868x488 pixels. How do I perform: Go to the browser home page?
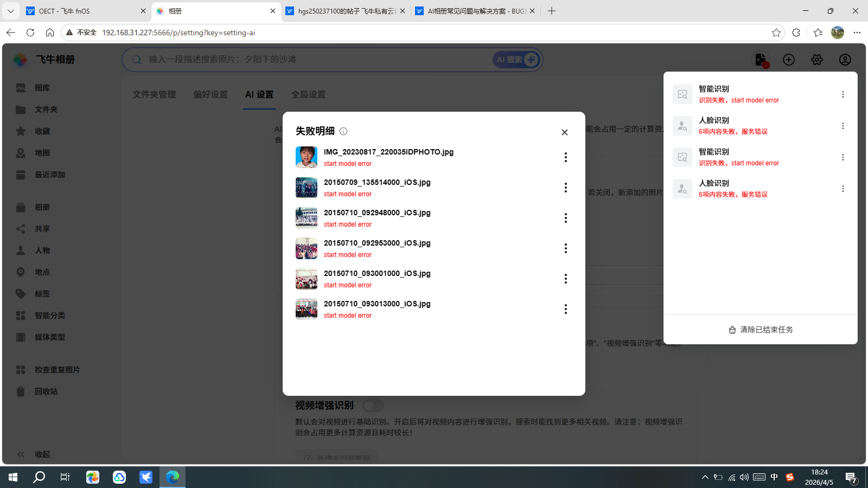pos(50,33)
